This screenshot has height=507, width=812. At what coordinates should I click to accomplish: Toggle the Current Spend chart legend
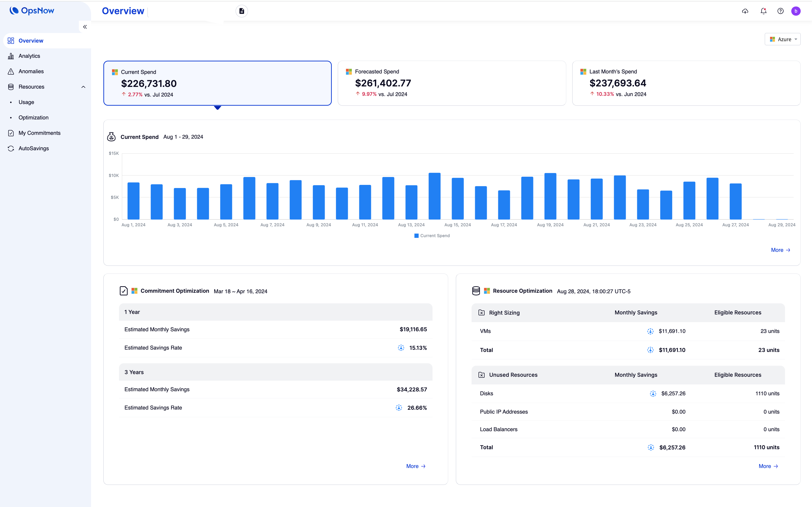point(432,236)
